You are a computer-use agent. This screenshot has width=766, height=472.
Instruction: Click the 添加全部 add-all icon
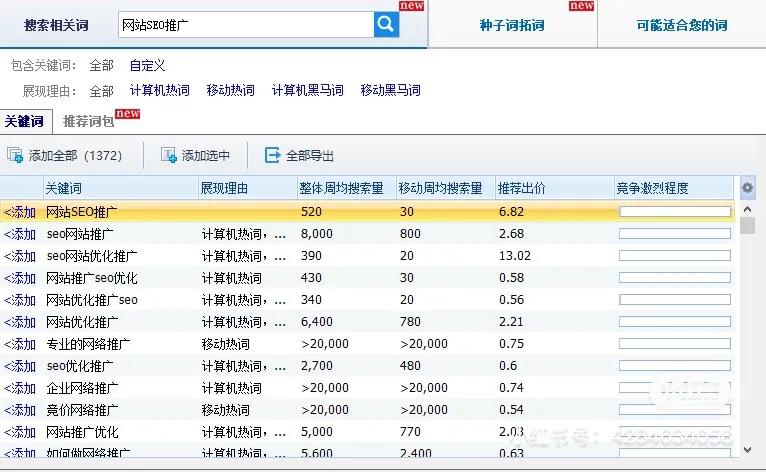coord(15,155)
